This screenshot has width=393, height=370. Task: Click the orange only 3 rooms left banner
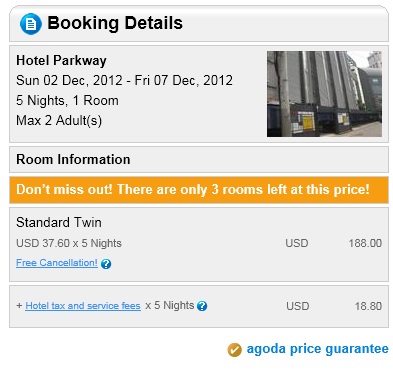coord(199,190)
